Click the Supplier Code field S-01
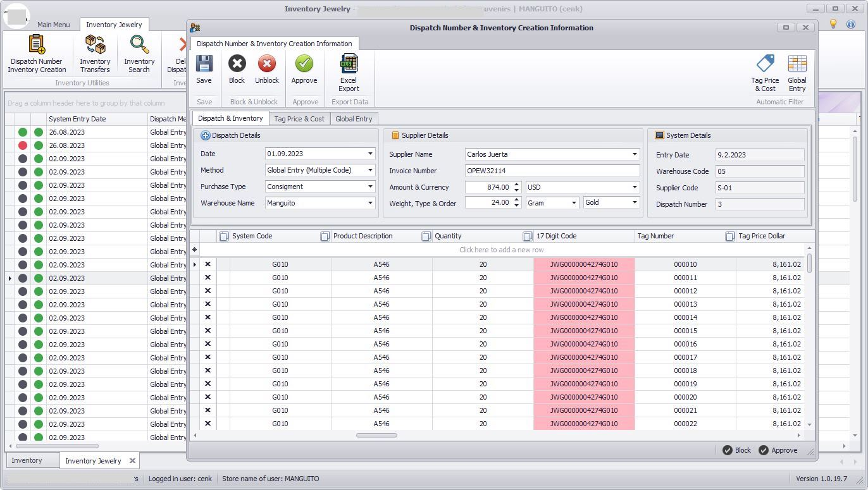 coord(760,188)
